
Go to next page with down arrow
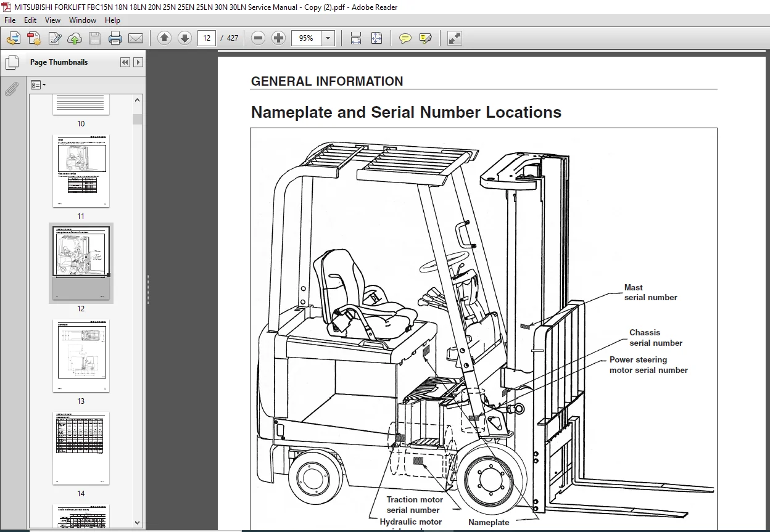pos(184,38)
